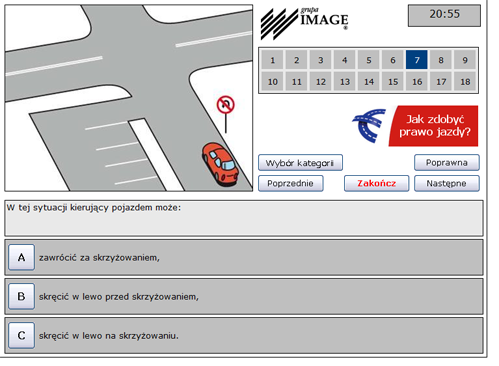499x366 pixels.
Task: Show the correct answer with Poprawna
Action: [x=447, y=162]
